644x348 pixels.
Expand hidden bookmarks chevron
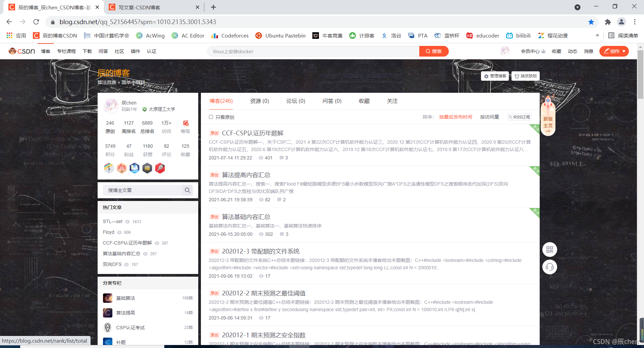tap(597, 36)
